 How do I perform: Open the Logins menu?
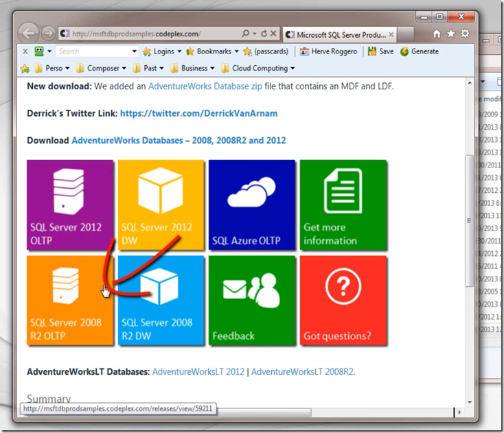pos(162,51)
